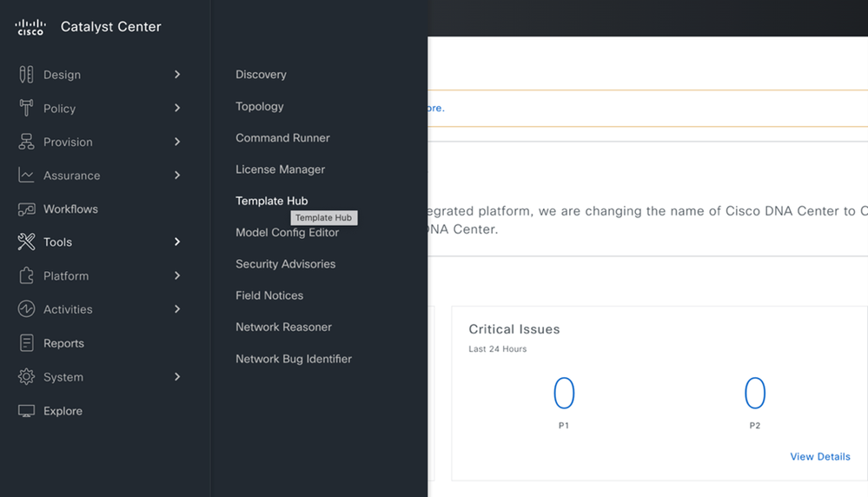Select Policy in main menu
The height and width of the screenshot is (497, 868).
click(59, 109)
